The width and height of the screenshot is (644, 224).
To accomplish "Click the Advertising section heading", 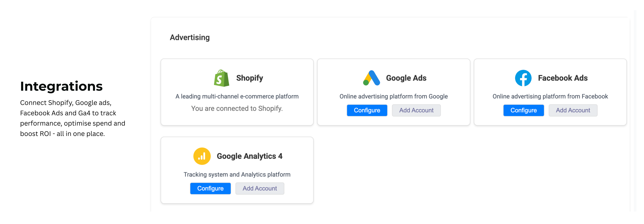I will 190,38.
